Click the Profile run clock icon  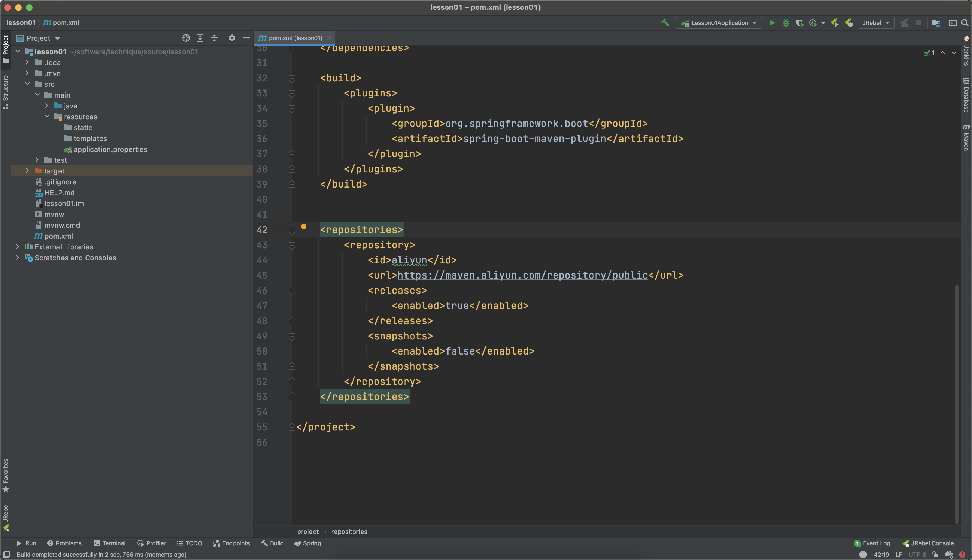click(813, 23)
